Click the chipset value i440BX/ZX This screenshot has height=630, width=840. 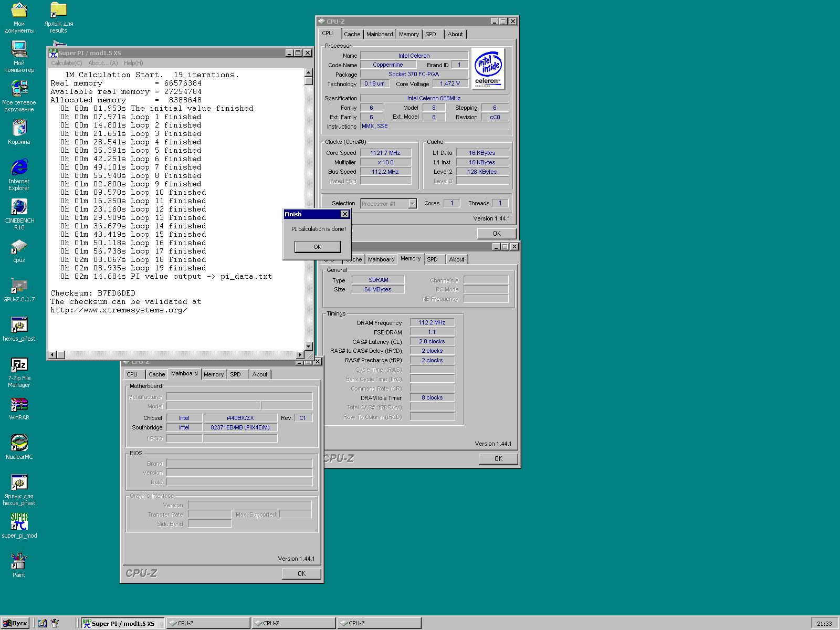pos(240,418)
